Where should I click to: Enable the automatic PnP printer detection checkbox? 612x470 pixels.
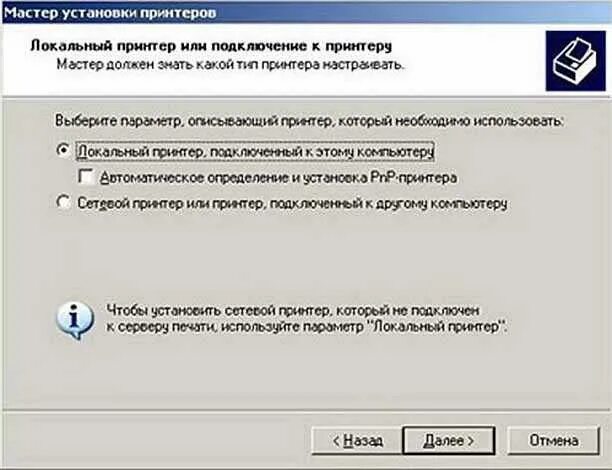86,176
